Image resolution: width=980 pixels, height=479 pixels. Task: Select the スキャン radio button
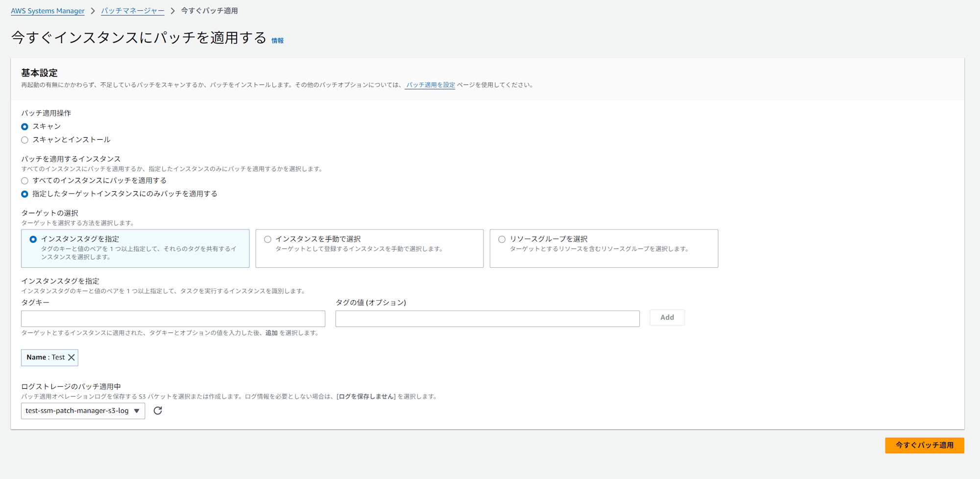(x=24, y=127)
